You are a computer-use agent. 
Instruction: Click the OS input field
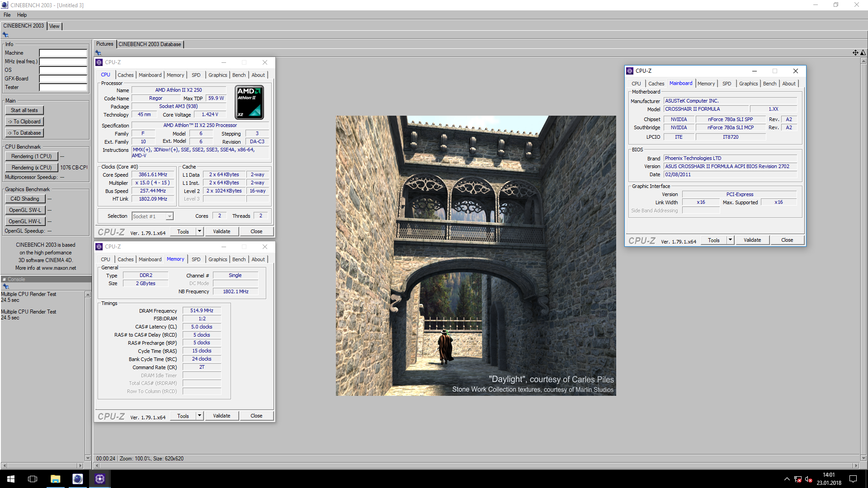(63, 70)
